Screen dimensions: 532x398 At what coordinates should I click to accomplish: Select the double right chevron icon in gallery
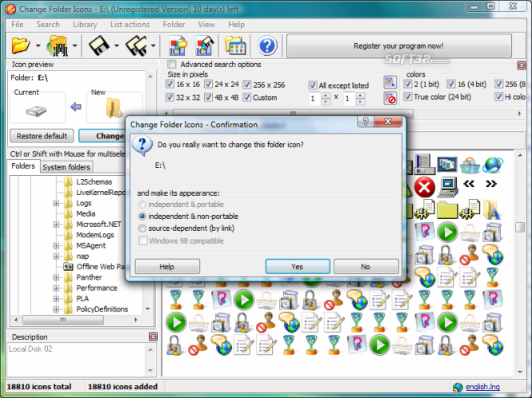coord(491,184)
